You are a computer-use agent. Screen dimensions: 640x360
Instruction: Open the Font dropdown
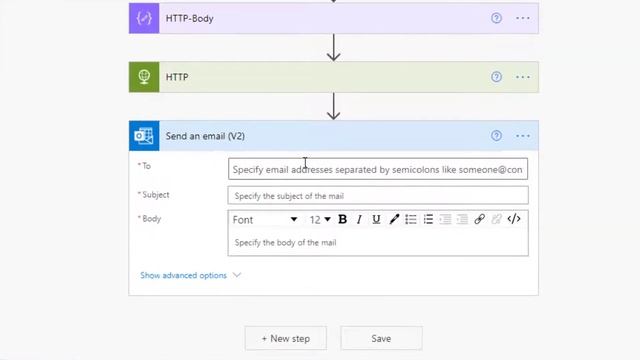(x=265, y=220)
